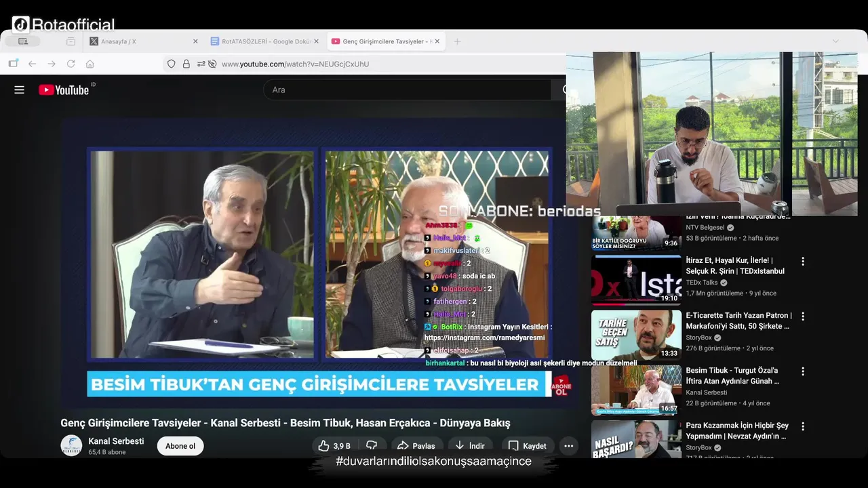Open site permissions icon in address bar
The width and height of the screenshot is (868, 488).
[201, 64]
